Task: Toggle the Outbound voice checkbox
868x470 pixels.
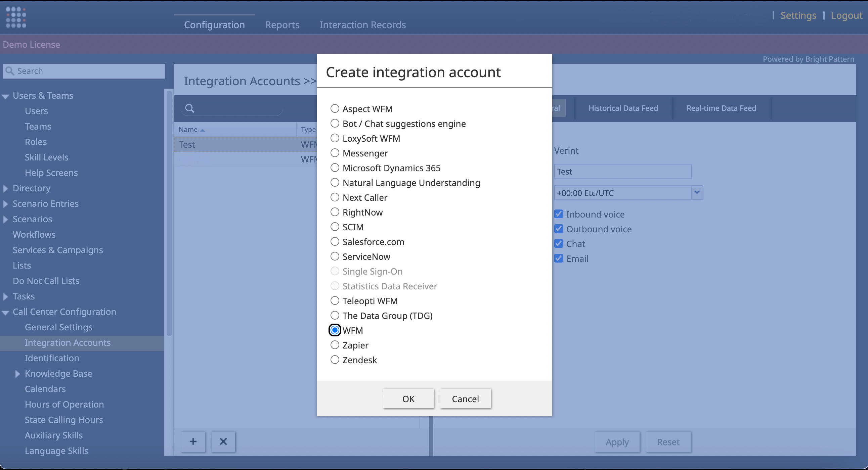Action: 559,229
